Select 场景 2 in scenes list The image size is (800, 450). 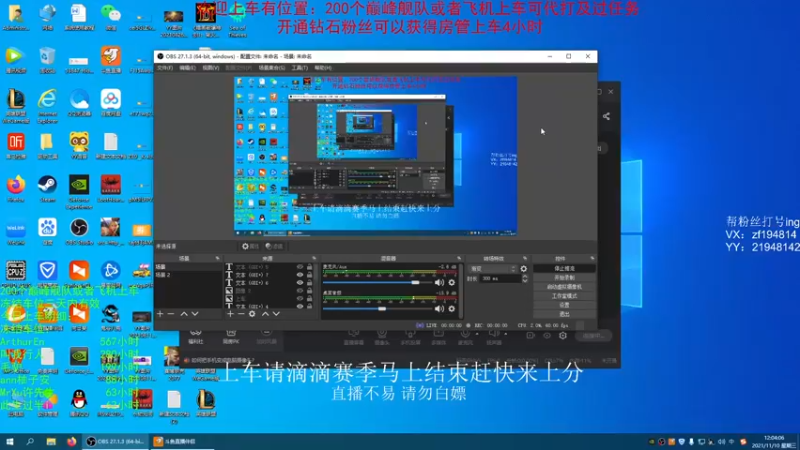click(x=188, y=275)
